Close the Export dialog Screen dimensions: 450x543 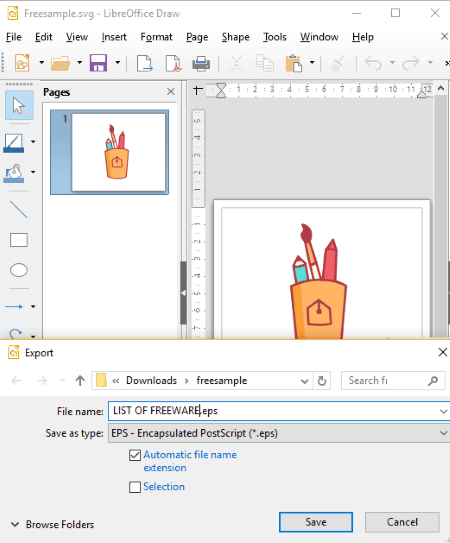click(x=442, y=353)
